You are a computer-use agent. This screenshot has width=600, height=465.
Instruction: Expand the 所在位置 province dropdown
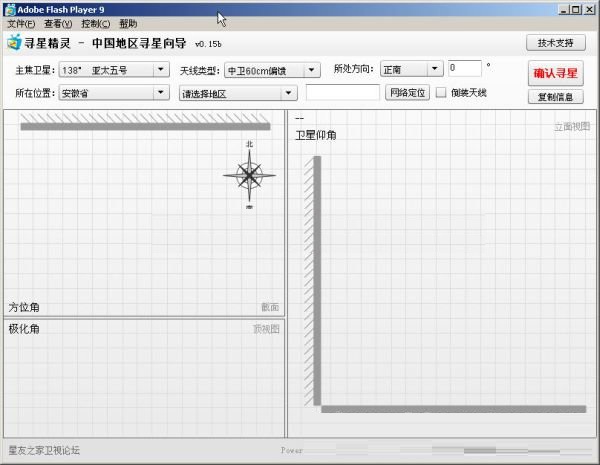click(114, 93)
